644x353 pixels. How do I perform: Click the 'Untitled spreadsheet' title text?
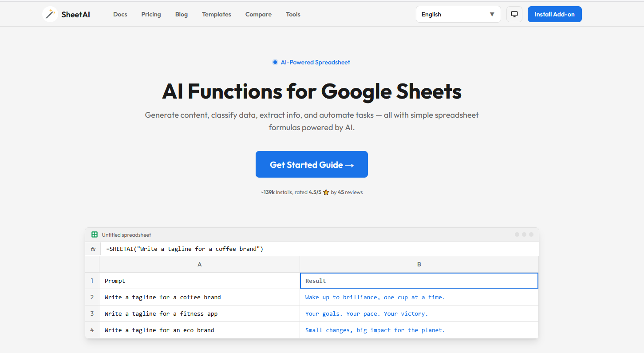pyautogui.click(x=126, y=235)
